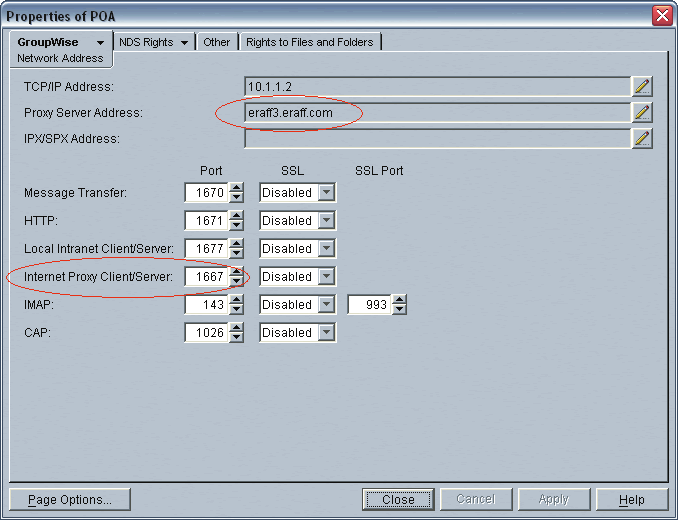The image size is (678, 520).
Task: Click the Page Options button
Action: coord(70,499)
